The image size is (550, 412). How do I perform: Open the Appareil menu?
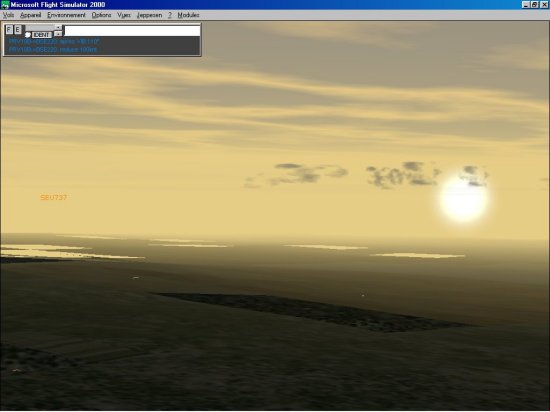pyautogui.click(x=31, y=15)
